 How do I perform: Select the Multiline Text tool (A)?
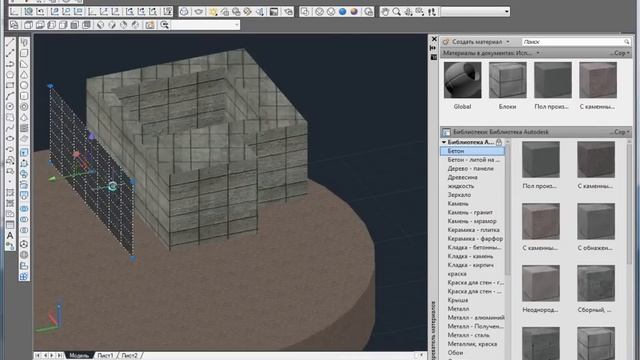10,235
